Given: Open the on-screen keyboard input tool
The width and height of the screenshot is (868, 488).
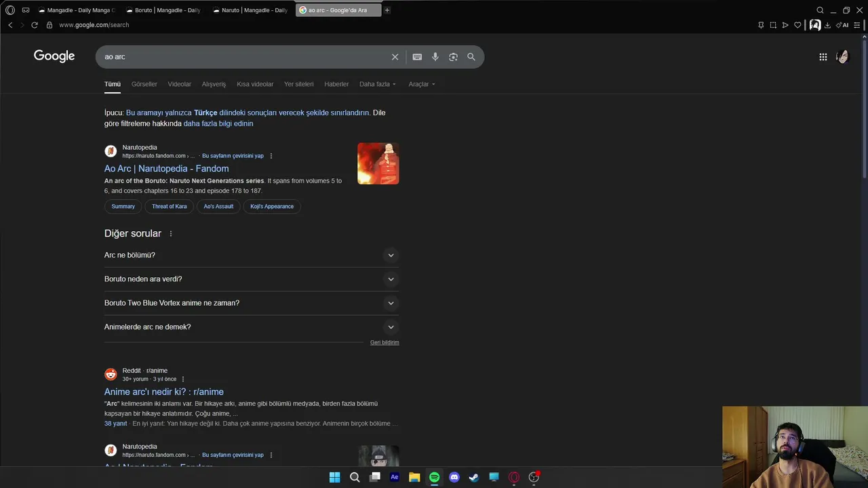Looking at the screenshot, I should coord(417,57).
